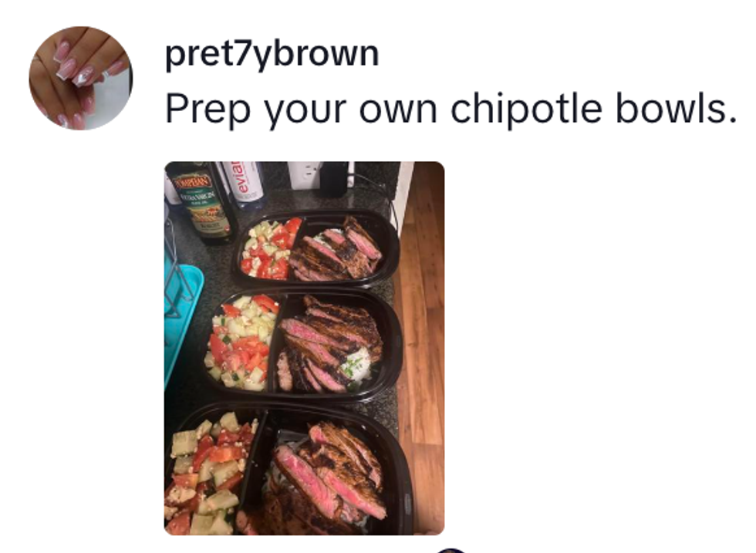Select the comment text about chipotle bowls

coord(451,109)
